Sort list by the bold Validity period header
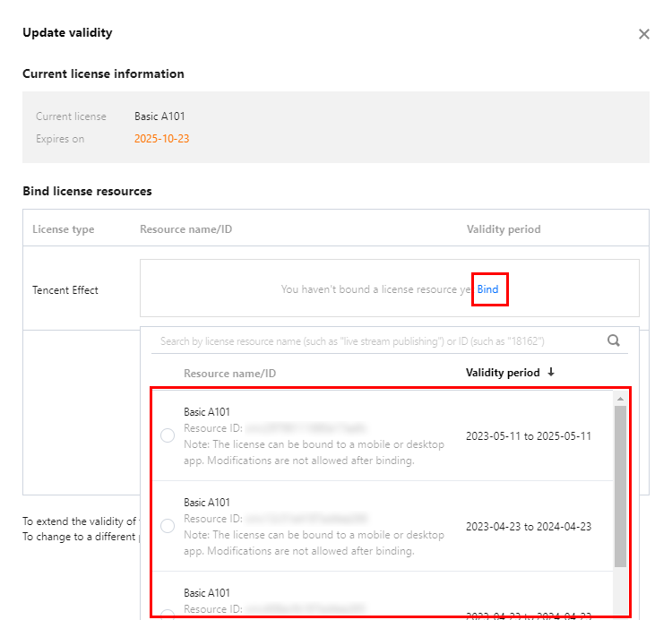The width and height of the screenshot is (672, 620). (x=503, y=373)
